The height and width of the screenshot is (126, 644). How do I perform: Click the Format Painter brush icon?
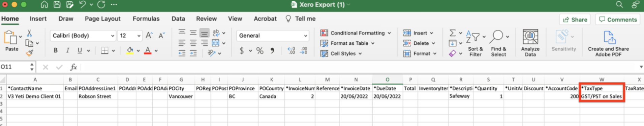[30, 53]
